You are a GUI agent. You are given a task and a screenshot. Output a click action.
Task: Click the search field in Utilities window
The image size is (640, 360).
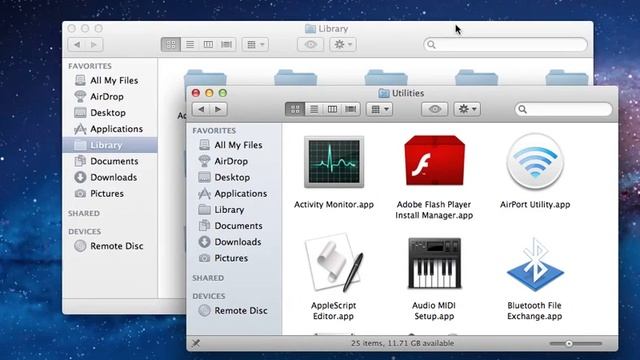(x=564, y=109)
